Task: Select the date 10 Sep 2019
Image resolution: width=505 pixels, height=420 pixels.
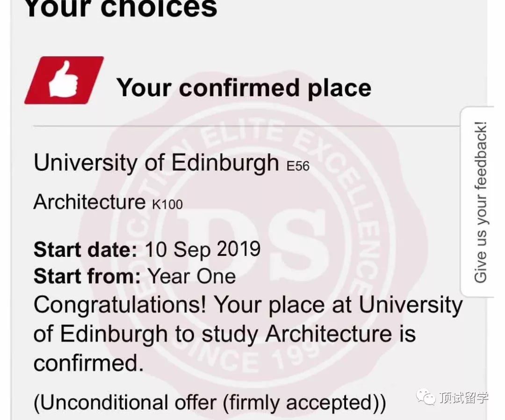Action: [202, 249]
